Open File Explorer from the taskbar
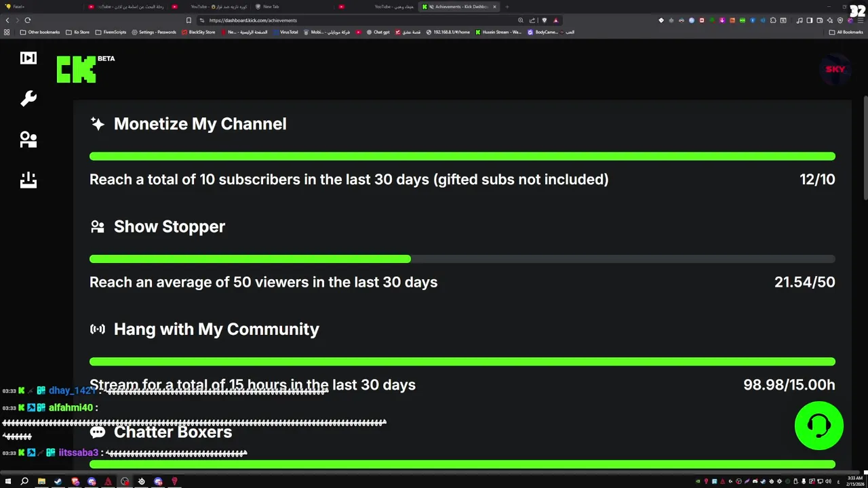 pos(41,481)
